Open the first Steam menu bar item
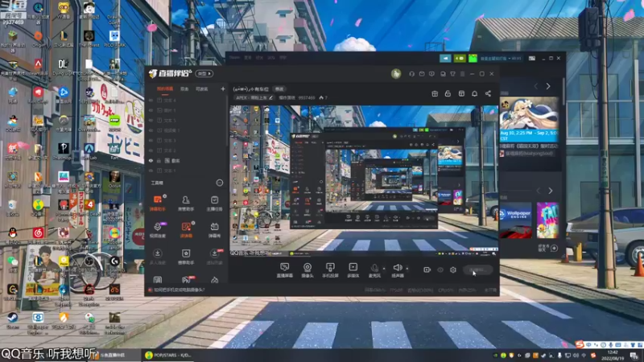Image resolution: width=644 pixels, height=362 pixels. click(x=234, y=58)
